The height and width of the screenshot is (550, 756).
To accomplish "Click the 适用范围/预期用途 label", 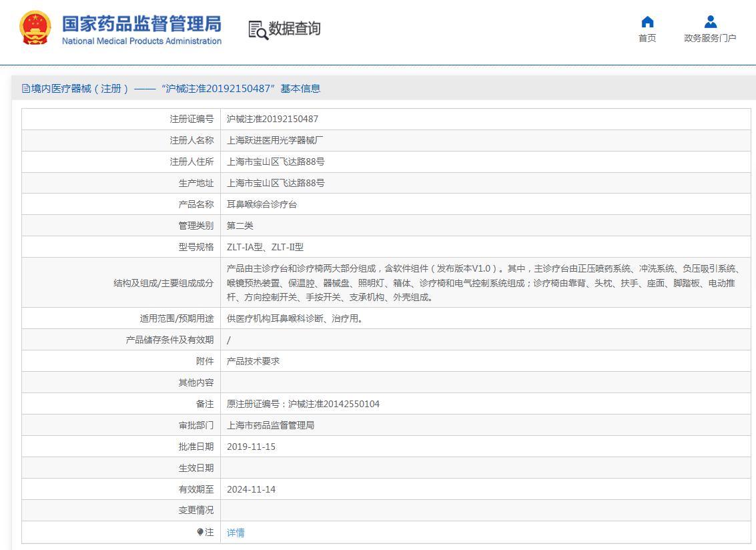I will (176, 318).
